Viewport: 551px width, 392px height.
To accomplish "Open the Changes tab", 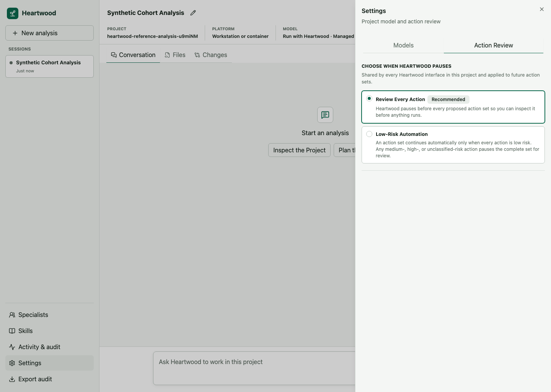I will (211, 55).
